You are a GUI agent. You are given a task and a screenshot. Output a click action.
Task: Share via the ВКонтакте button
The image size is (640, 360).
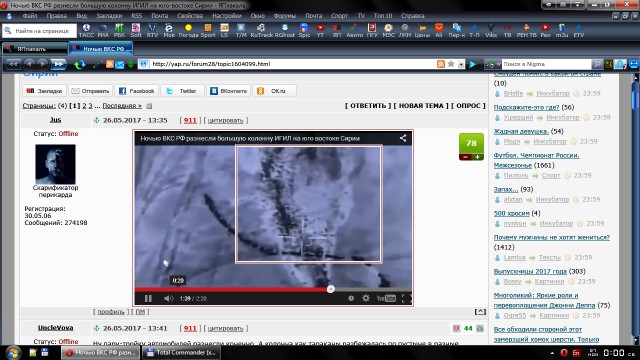coord(229,91)
